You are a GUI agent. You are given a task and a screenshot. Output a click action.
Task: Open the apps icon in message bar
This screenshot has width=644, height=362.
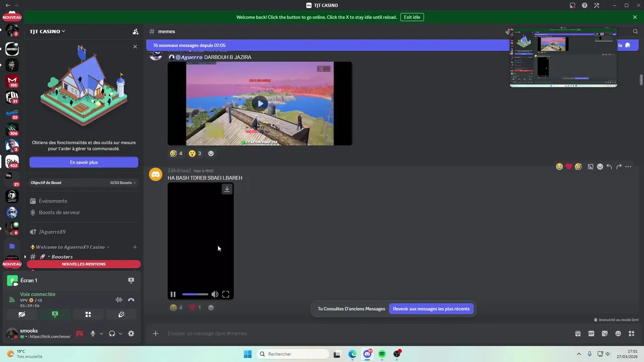pos(631,333)
